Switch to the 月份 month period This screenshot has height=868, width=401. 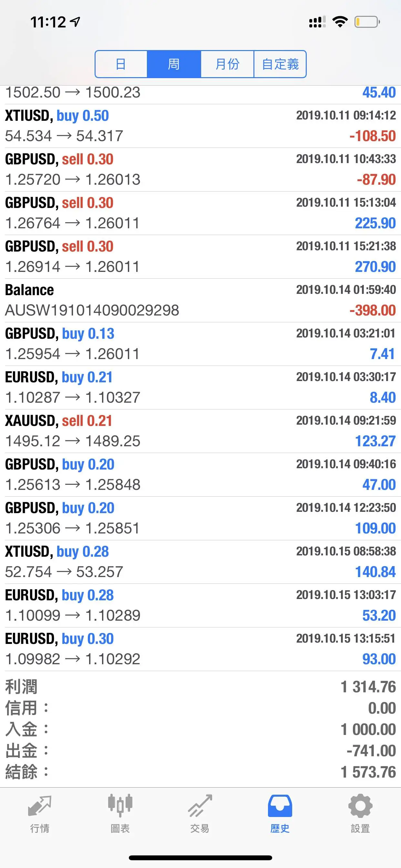tap(227, 64)
